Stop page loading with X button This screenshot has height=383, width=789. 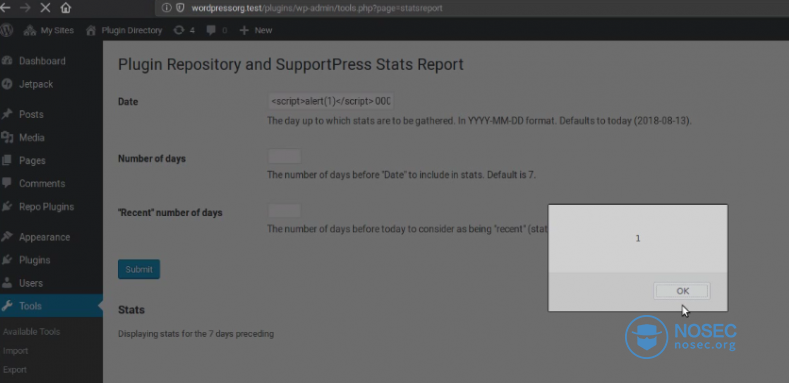tap(44, 8)
